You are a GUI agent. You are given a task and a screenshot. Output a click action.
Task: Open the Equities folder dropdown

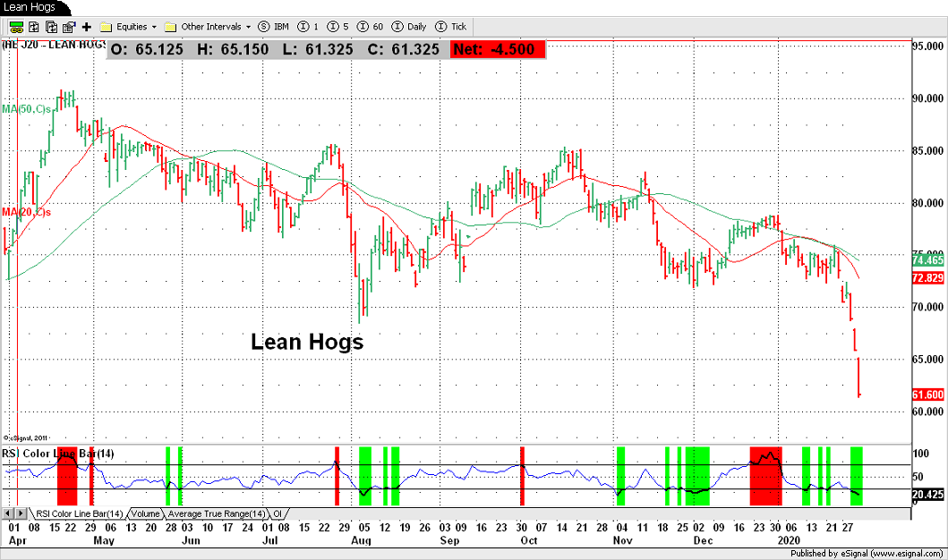(128, 27)
